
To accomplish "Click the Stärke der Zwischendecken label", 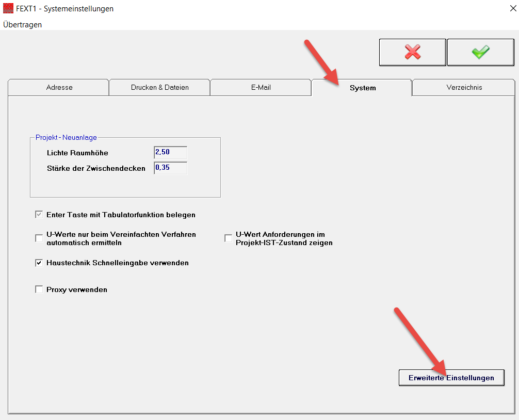I will pos(96,168).
